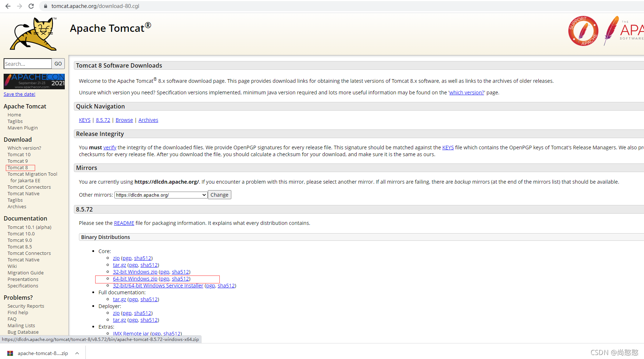Open Browse link in Quick Navigation
The image size is (644, 359).
click(x=124, y=120)
